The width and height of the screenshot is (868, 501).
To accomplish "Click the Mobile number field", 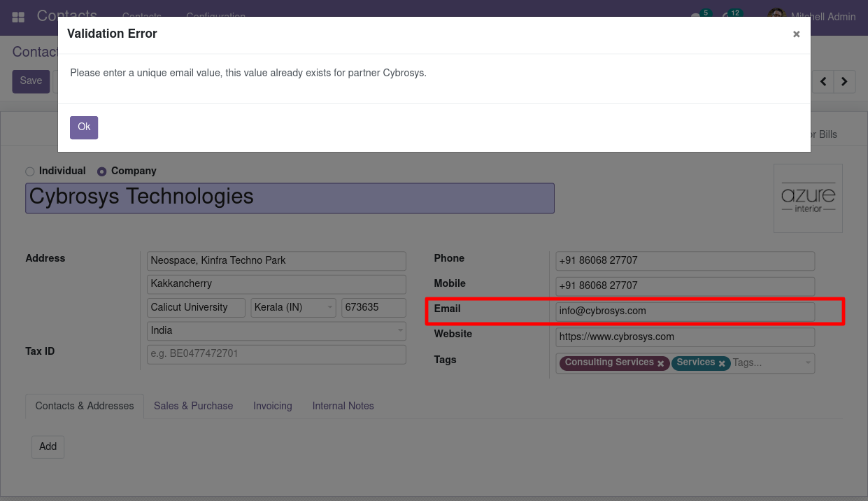I will pos(685,286).
